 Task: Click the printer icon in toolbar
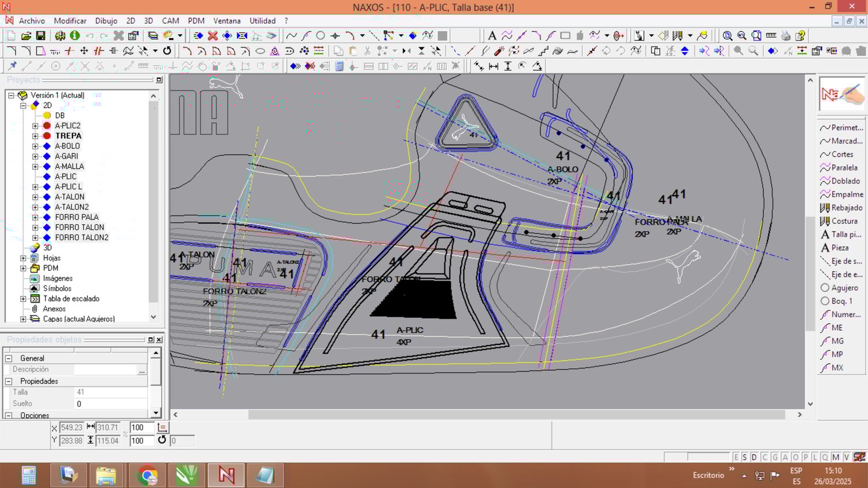pos(785,36)
